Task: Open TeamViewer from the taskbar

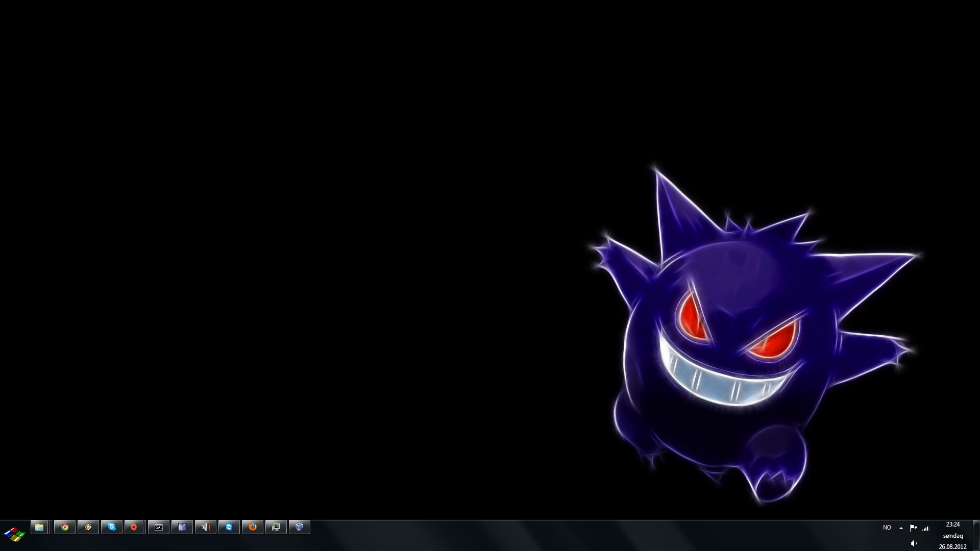Action: click(x=229, y=527)
